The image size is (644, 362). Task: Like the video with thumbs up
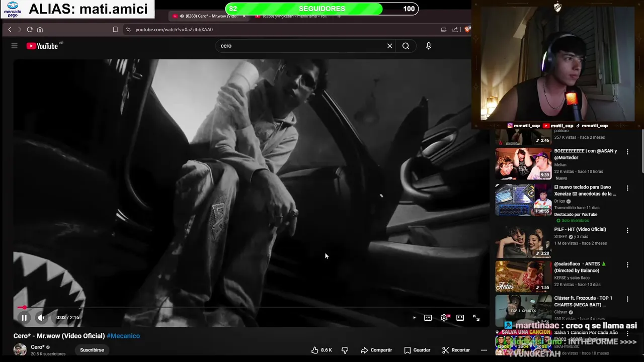pos(321,350)
